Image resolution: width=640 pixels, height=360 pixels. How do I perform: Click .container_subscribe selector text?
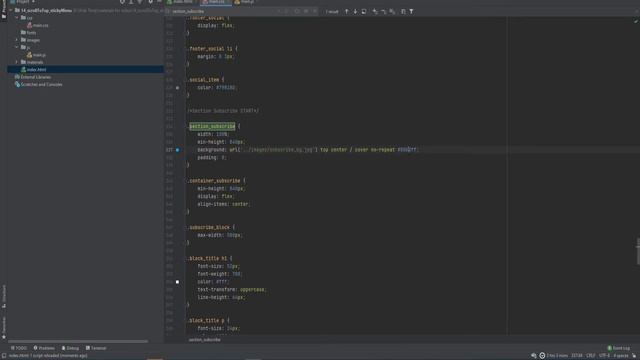point(214,181)
